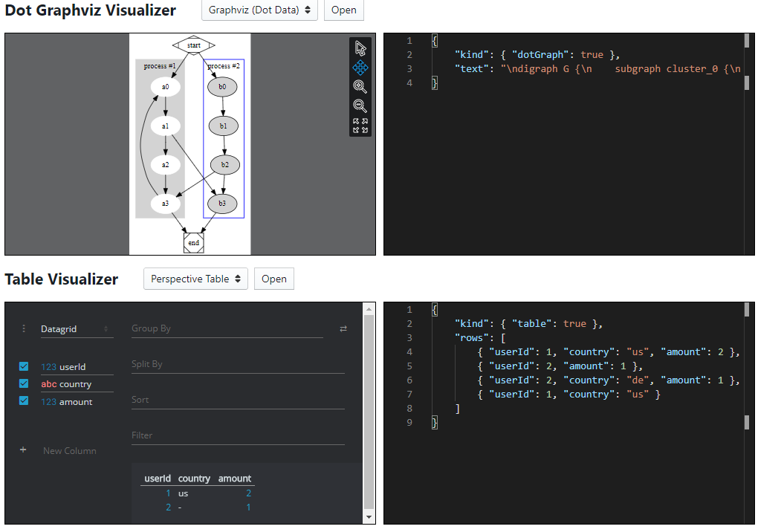Click the plus icon for New Column
The width and height of the screenshot is (758, 532).
coord(23,450)
